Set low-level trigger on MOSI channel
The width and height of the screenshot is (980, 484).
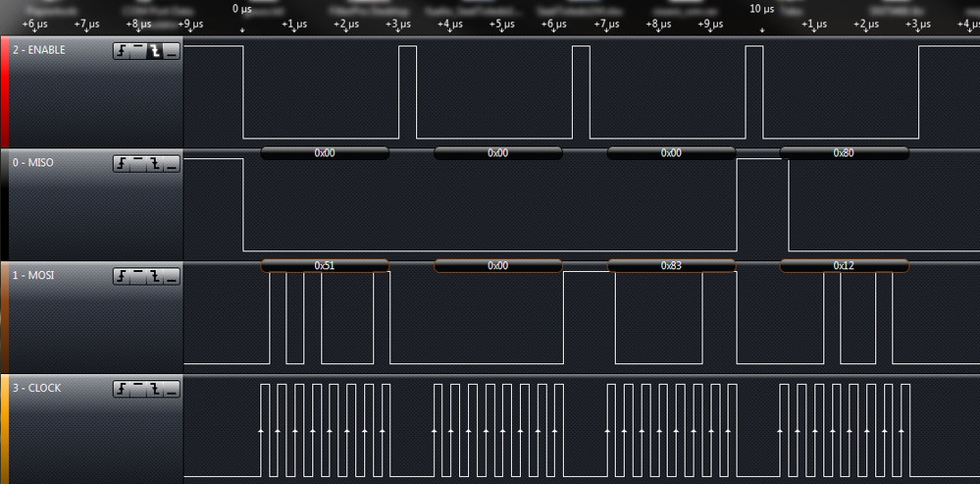172,277
